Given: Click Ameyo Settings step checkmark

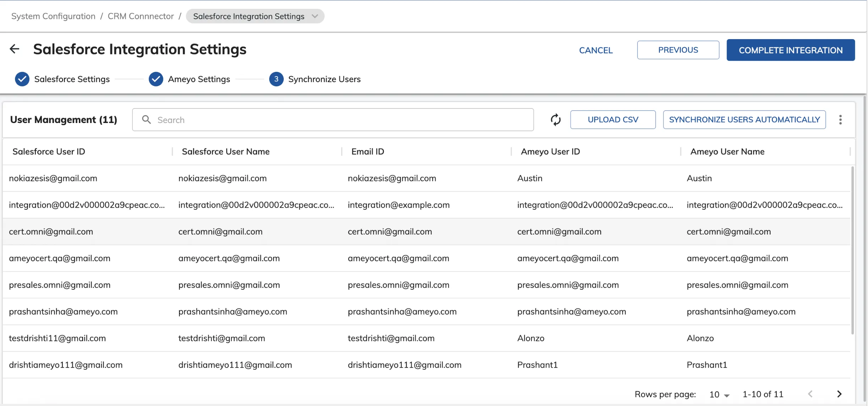Looking at the screenshot, I should coord(156,79).
